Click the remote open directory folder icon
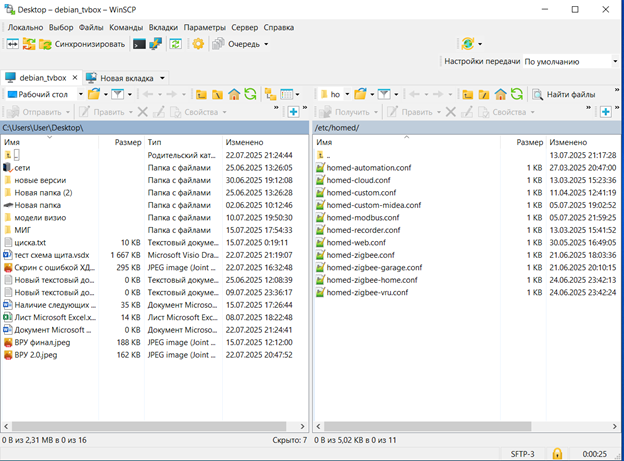 360,94
